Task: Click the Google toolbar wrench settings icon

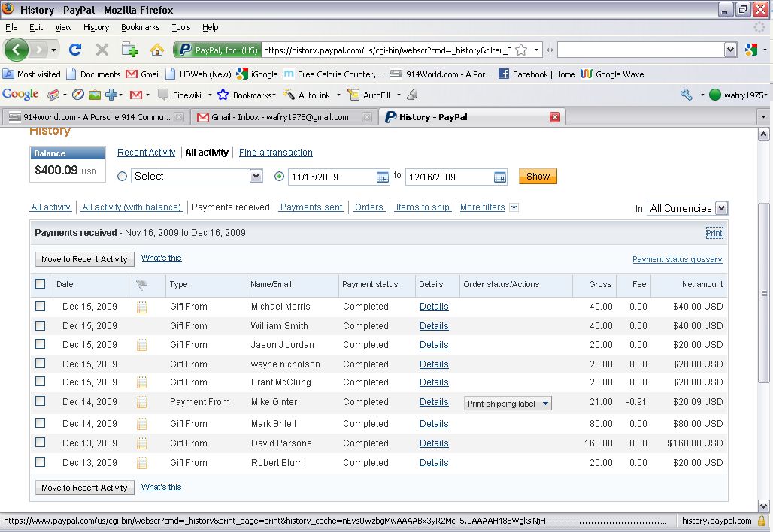Action: coord(687,95)
